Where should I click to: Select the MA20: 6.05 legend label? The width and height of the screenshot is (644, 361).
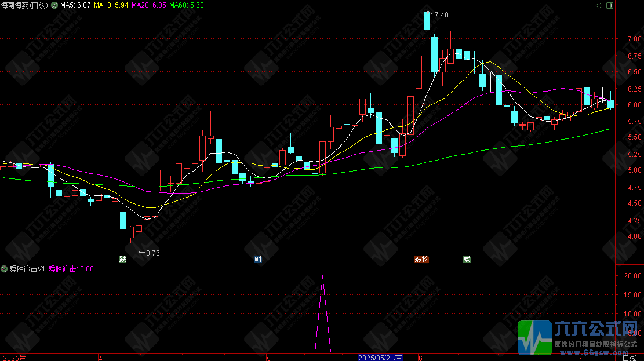tap(148, 5)
